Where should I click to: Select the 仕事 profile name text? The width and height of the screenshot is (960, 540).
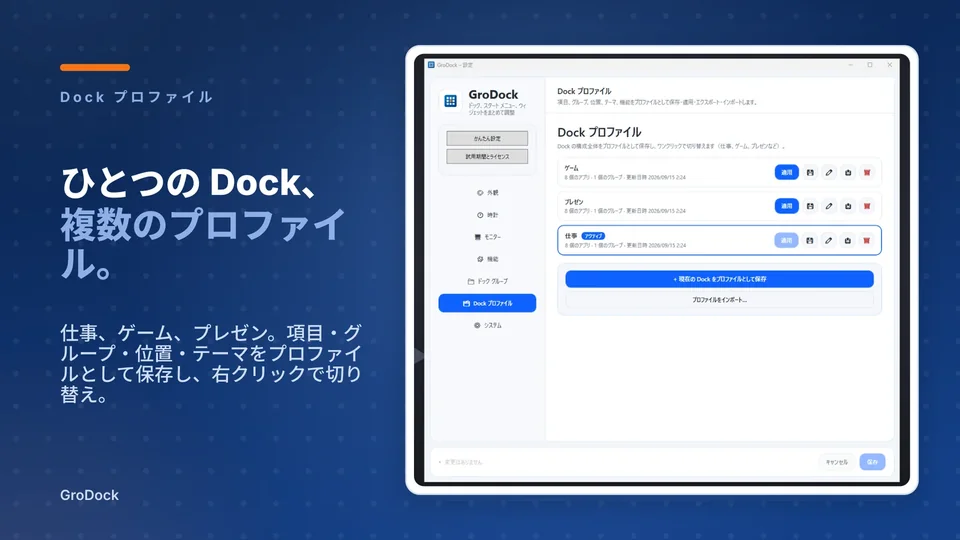click(571, 236)
